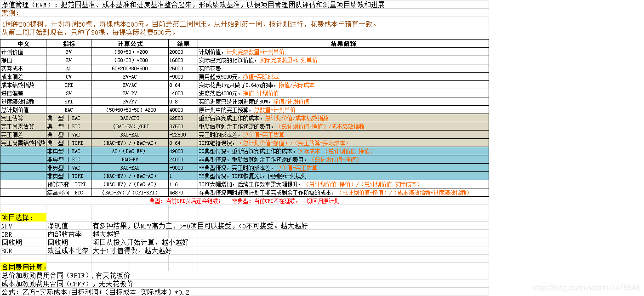Screen dimensions: 644x296
Task: Select the header cell '指标'
Action: 69,44
